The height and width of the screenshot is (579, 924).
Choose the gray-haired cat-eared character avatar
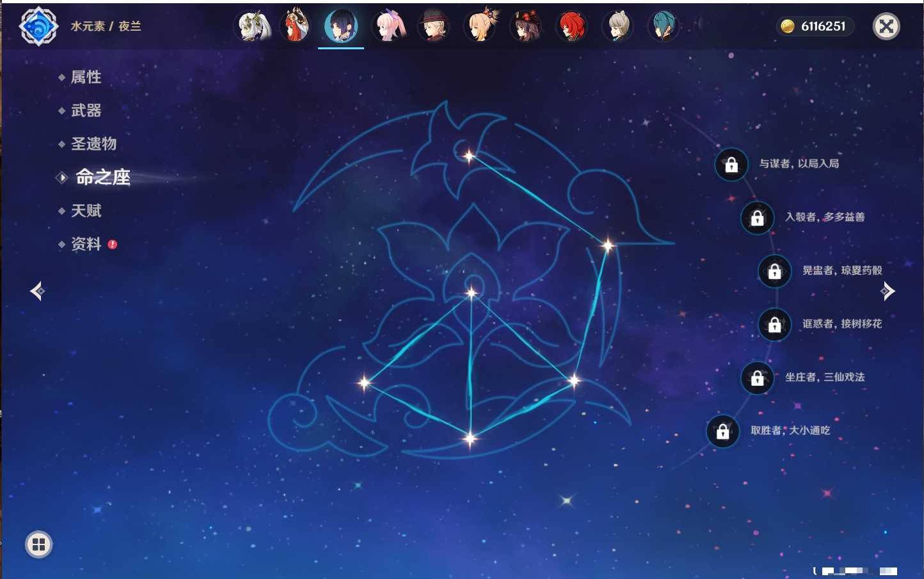tap(617, 26)
